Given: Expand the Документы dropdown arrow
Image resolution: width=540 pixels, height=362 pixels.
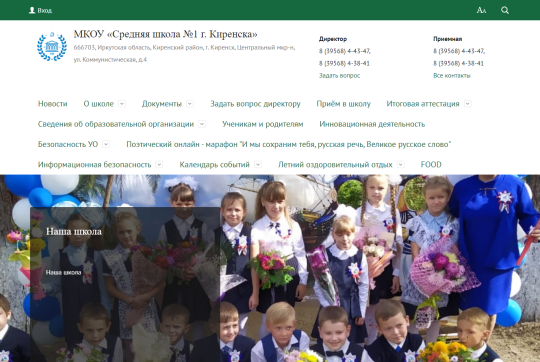Looking at the screenshot, I should [x=190, y=104].
